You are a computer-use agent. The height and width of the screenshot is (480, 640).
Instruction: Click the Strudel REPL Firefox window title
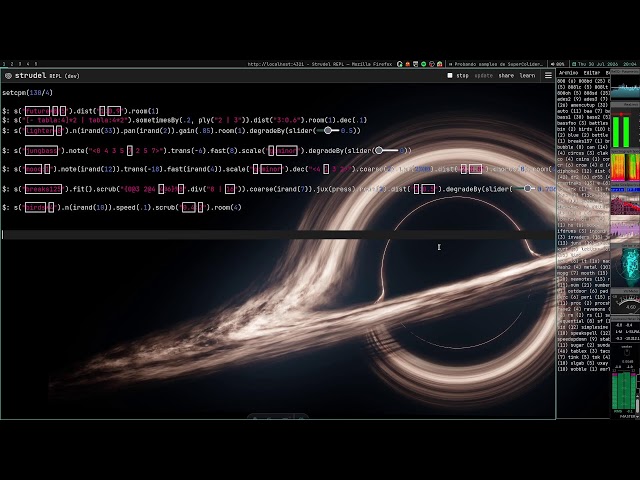coord(320,64)
